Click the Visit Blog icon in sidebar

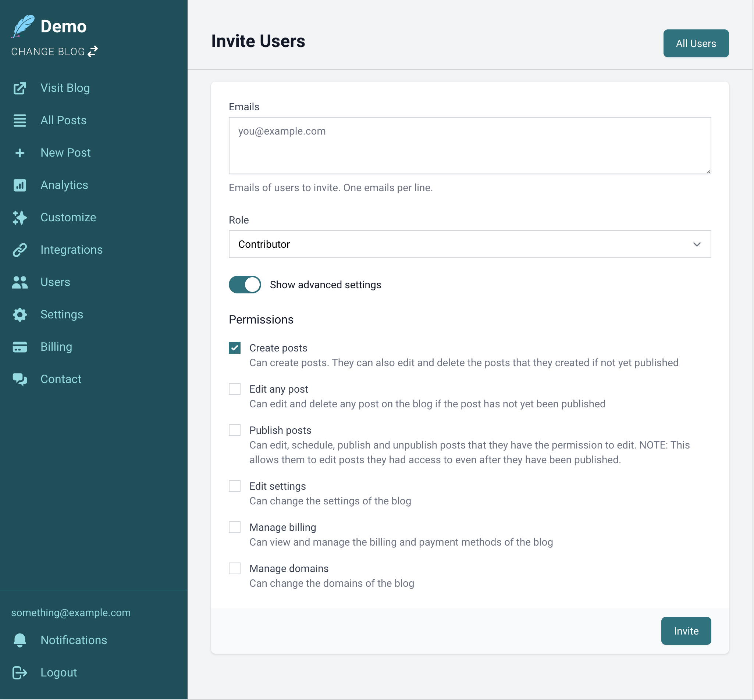[x=19, y=87]
